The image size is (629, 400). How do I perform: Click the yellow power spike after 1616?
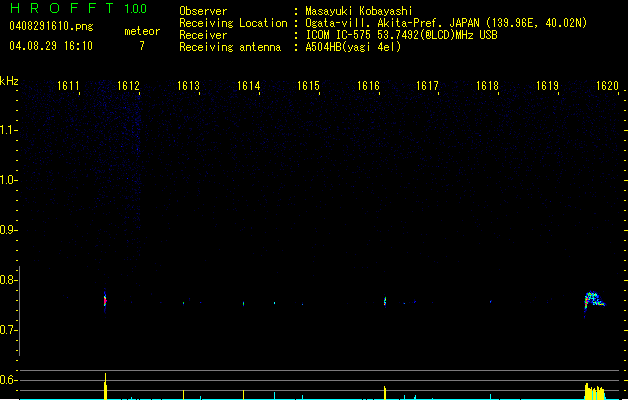pos(385,393)
